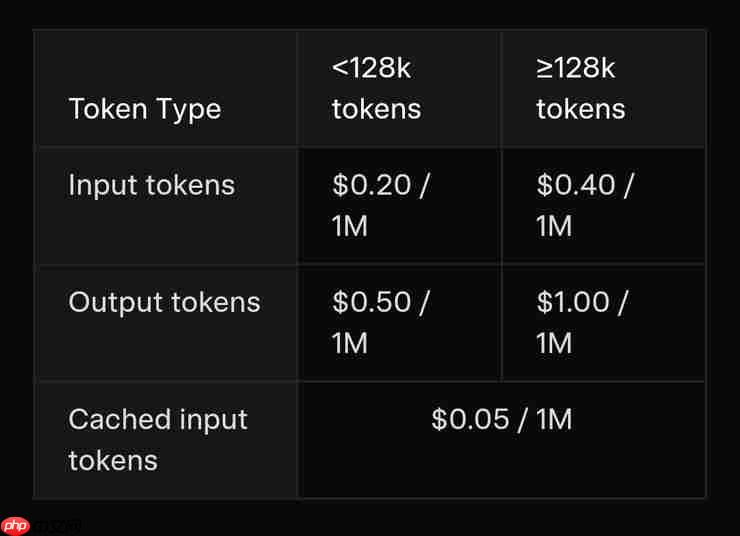Click the $0.20 / 1M price cell
This screenshot has width=740, height=536.
pos(380,205)
